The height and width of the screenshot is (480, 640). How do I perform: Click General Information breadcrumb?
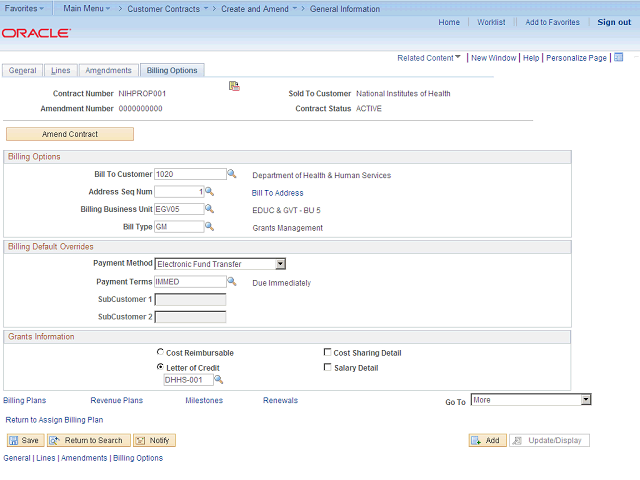pos(344,9)
